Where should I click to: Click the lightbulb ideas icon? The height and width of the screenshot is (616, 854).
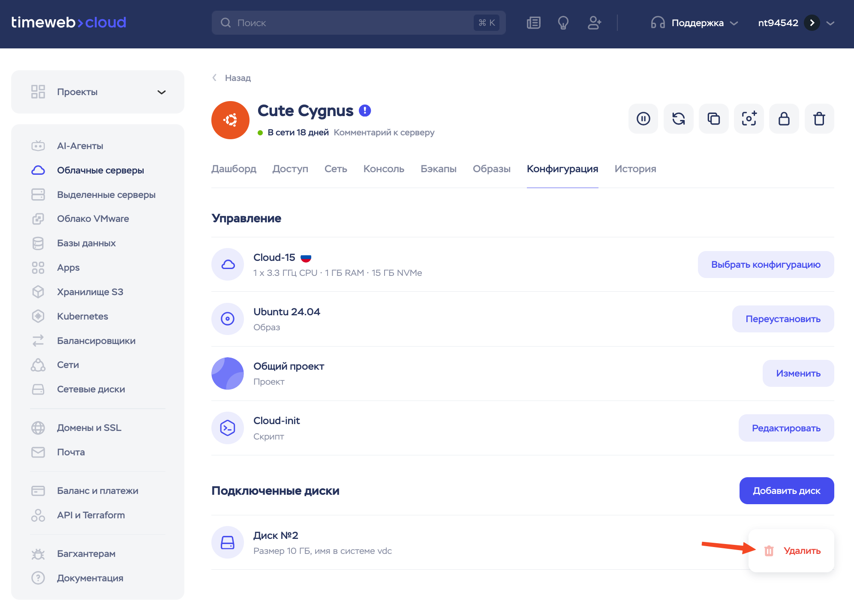[563, 23]
